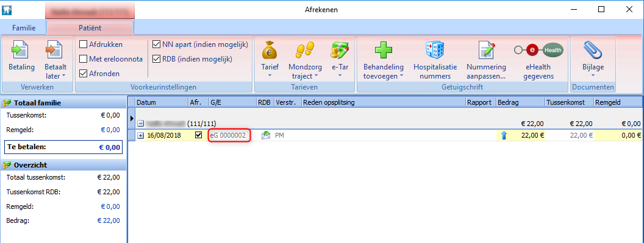Click the Totaal familie header icon

(x=7, y=103)
